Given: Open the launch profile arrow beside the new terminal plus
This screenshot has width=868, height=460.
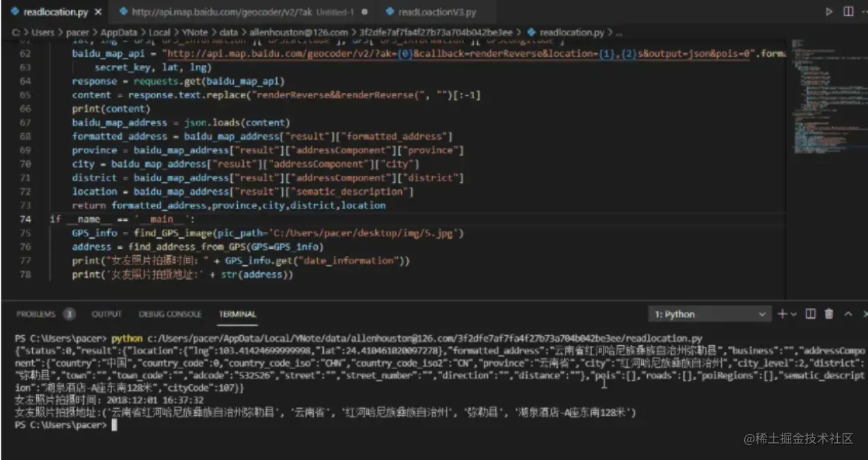Looking at the screenshot, I should click(x=794, y=314).
